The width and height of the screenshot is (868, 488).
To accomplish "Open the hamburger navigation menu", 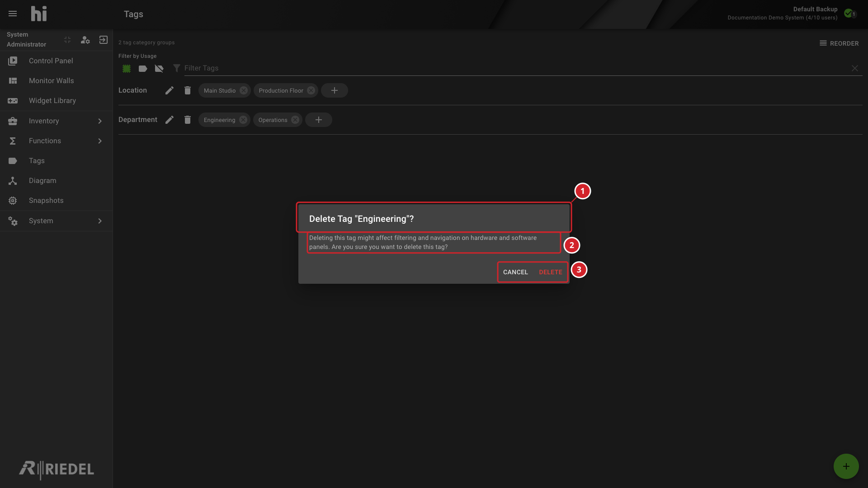I will [x=13, y=14].
